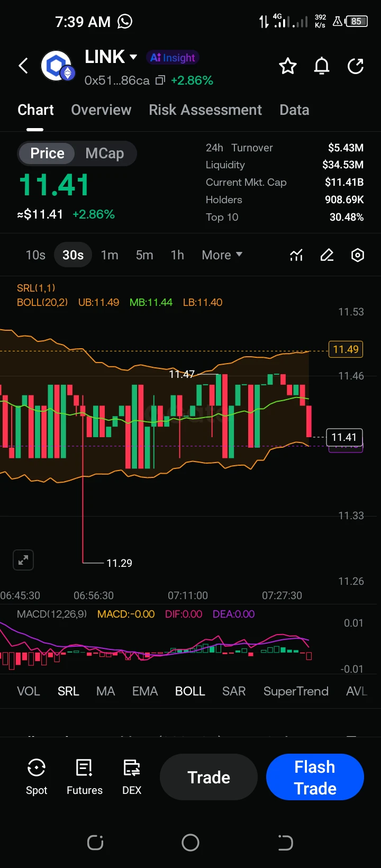This screenshot has width=381, height=868.
Task: Open recent apps from navigation bar
Action: pos(95,842)
